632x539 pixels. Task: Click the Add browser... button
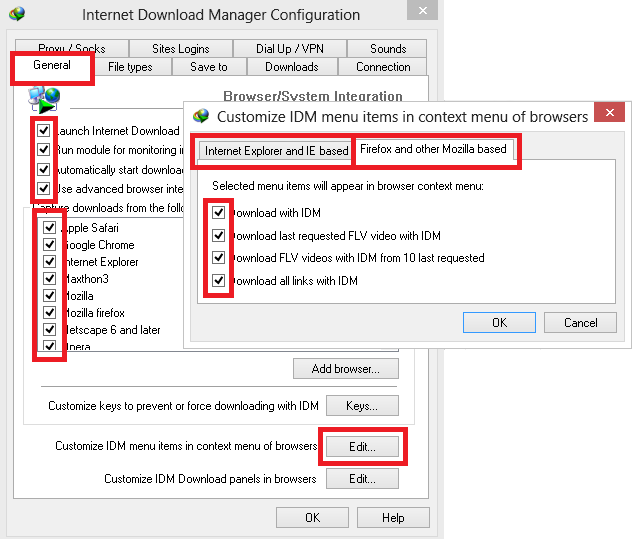click(346, 369)
